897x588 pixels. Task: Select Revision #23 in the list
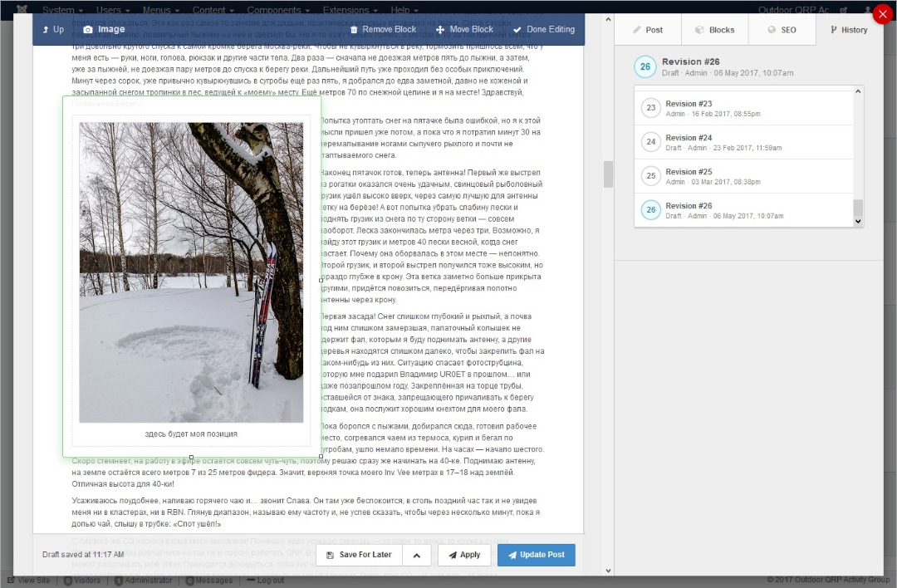click(x=743, y=108)
